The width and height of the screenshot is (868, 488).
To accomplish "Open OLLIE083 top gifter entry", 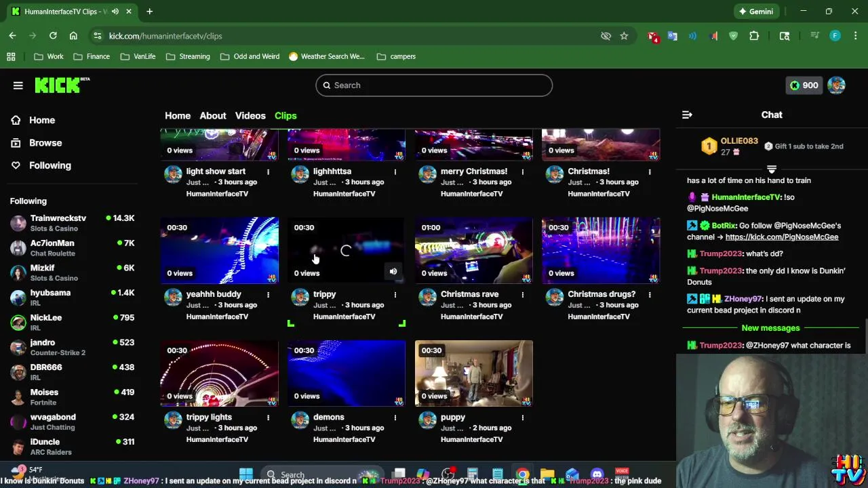I will click(x=729, y=146).
